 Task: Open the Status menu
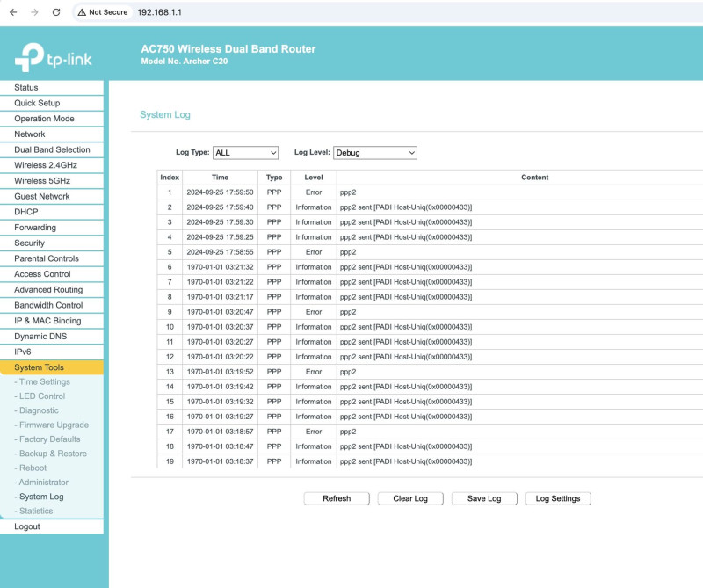[x=52, y=88]
